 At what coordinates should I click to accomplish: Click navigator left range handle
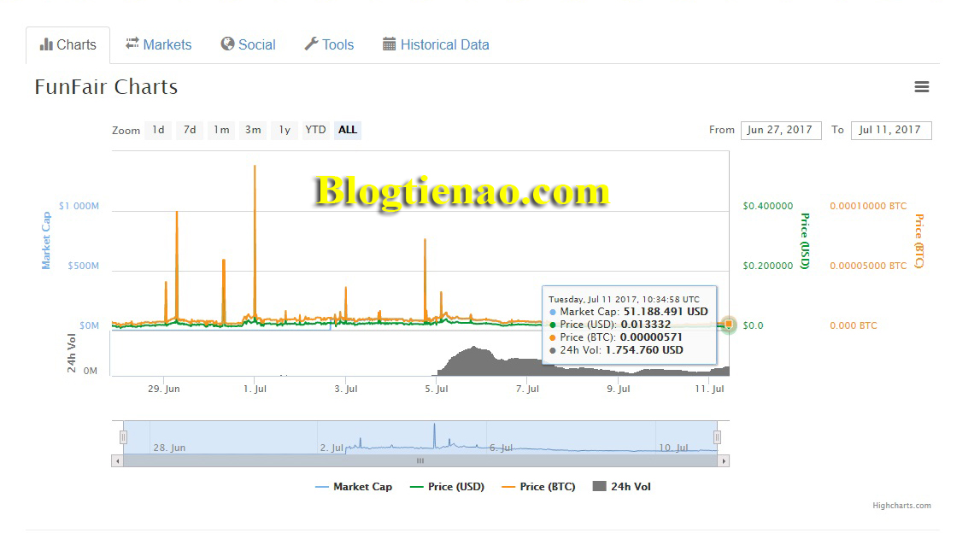pos(124,437)
